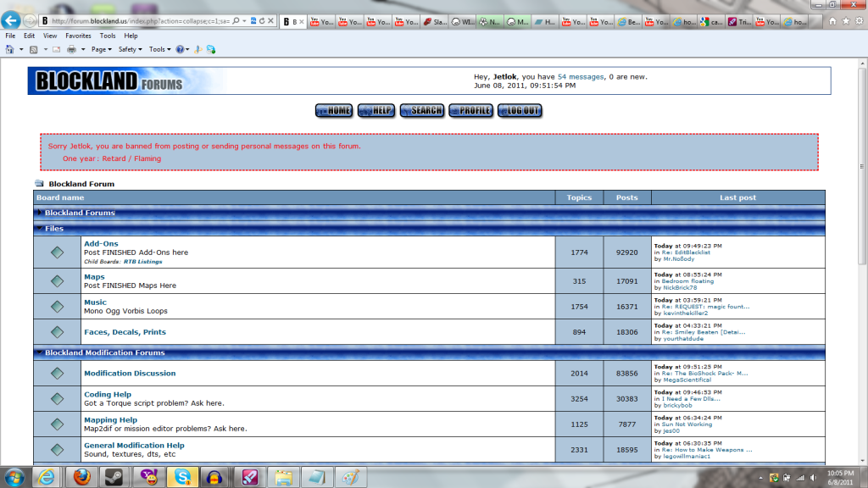Image resolution: width=868 pixels, height=488 pixels.
Task: Open the Print dropdown arrow
Action: point(83,49)
